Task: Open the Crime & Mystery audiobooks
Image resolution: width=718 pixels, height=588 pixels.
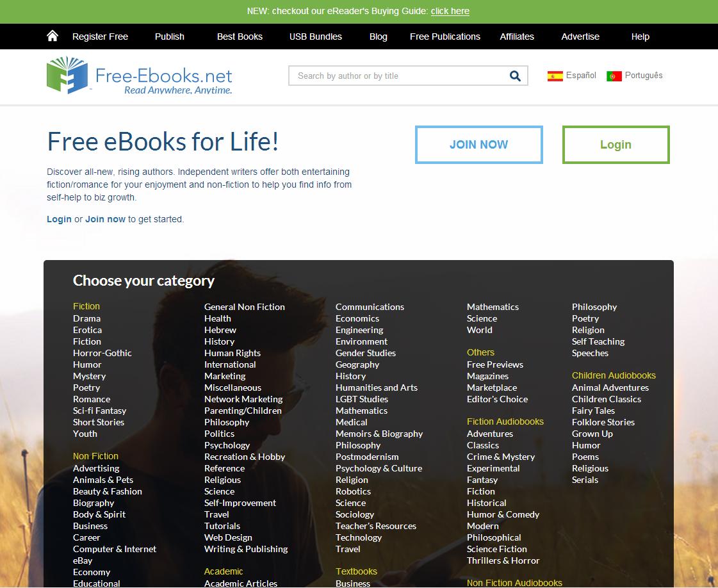Action: pyautogui.click(x=501, y=457)
